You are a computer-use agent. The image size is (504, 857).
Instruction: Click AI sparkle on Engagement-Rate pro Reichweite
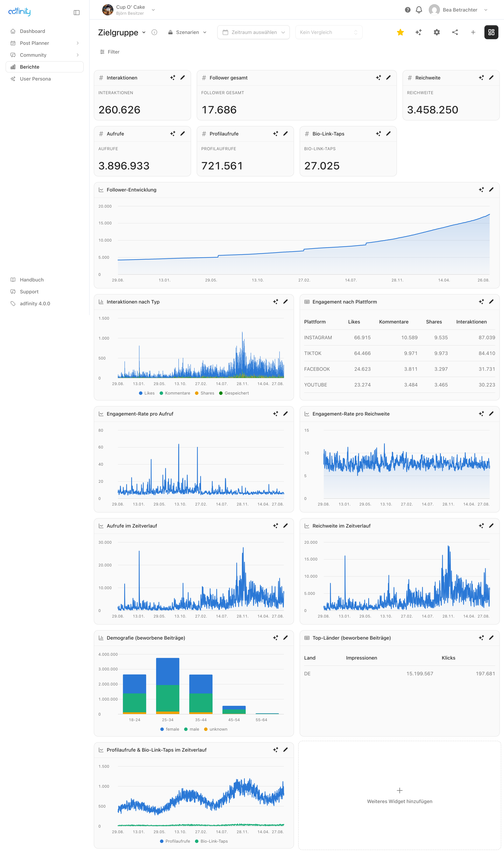point(481,414)
